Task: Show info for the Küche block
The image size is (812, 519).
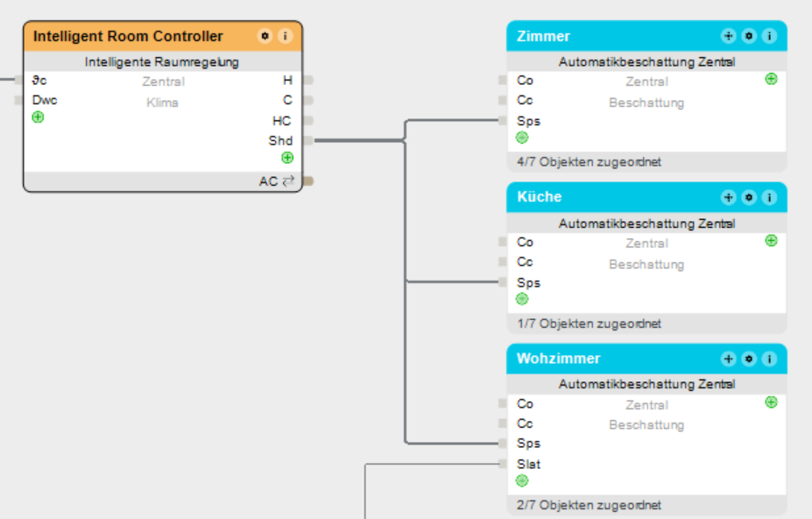Action: tap(769, 197)
